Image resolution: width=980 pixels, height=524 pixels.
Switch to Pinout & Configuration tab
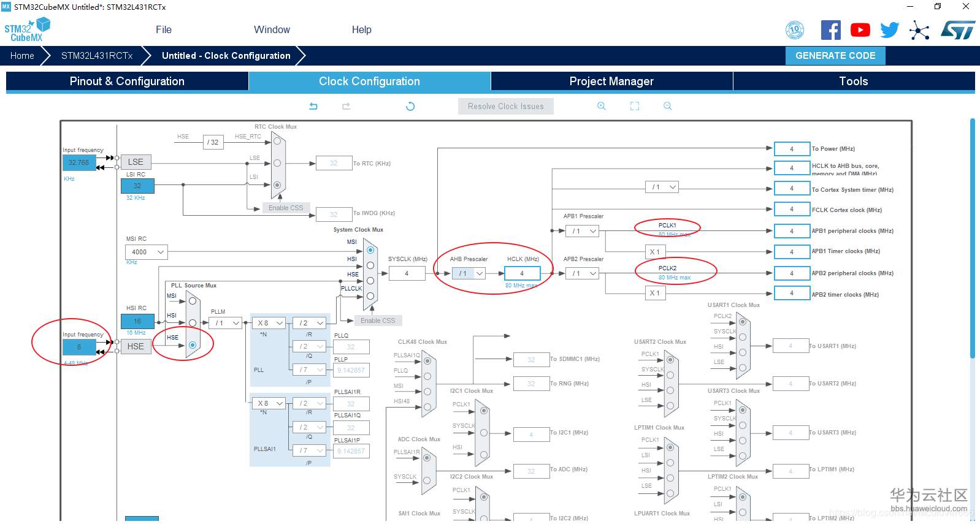127,82
